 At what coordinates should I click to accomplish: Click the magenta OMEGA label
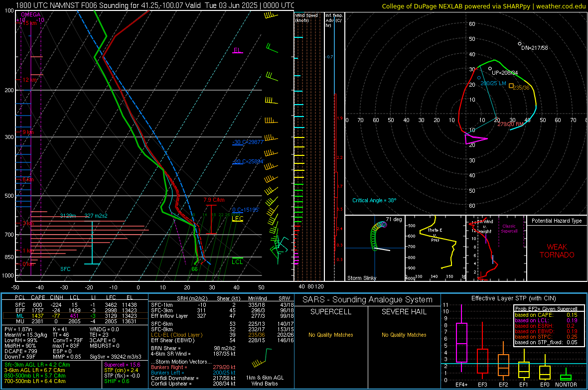tap(31, 14)
